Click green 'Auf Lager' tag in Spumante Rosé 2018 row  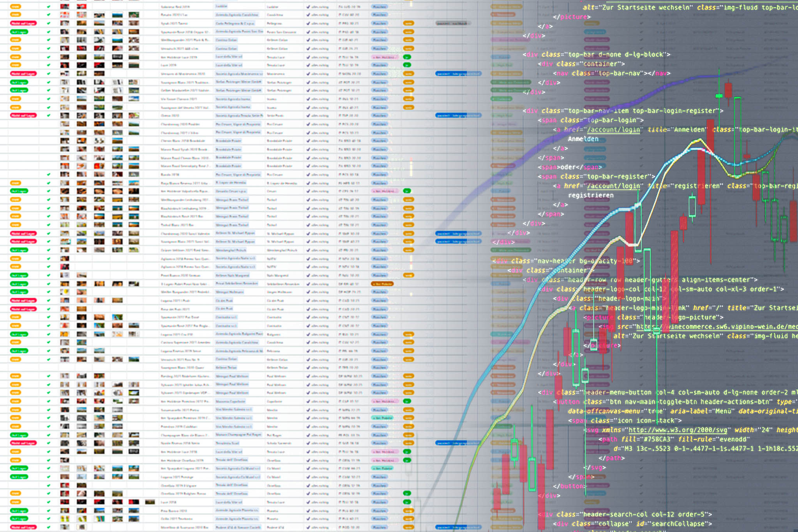coord(19,32)
